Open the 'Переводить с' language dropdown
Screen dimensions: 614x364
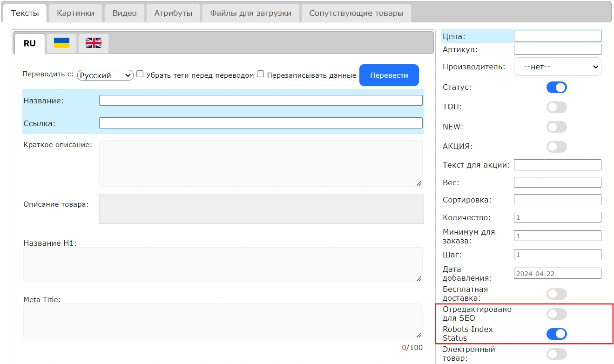[x=105, y=75]
